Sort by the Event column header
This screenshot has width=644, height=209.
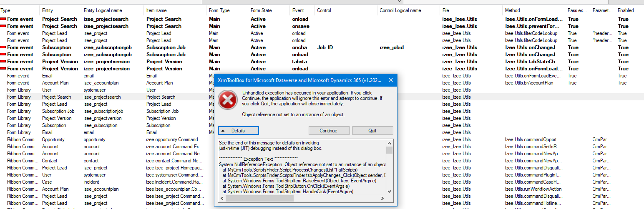click(298, 10)
